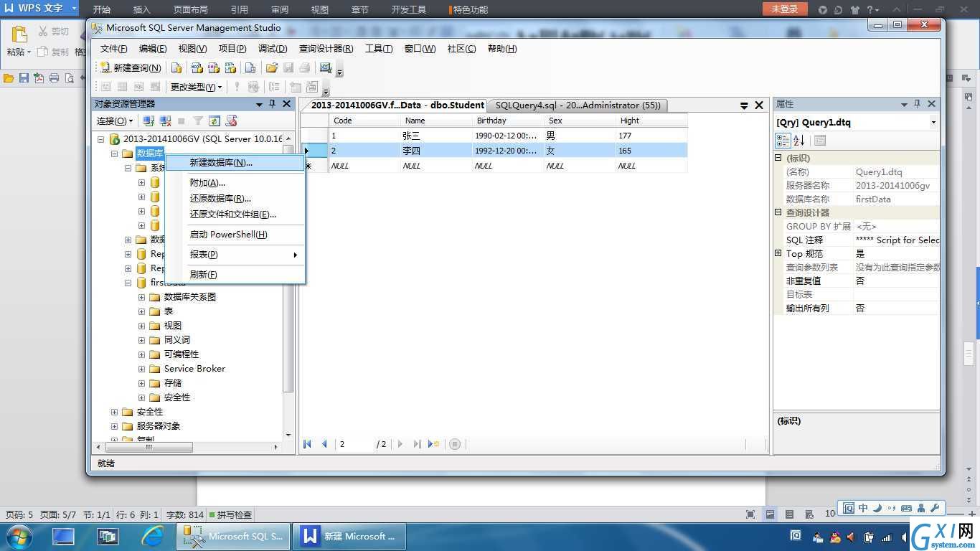Image resolution: width=980 pixels, height=551 pixels.
Task: Open the [Qry] Query1.dtq properties dropdown
Action: pos(933,123)
